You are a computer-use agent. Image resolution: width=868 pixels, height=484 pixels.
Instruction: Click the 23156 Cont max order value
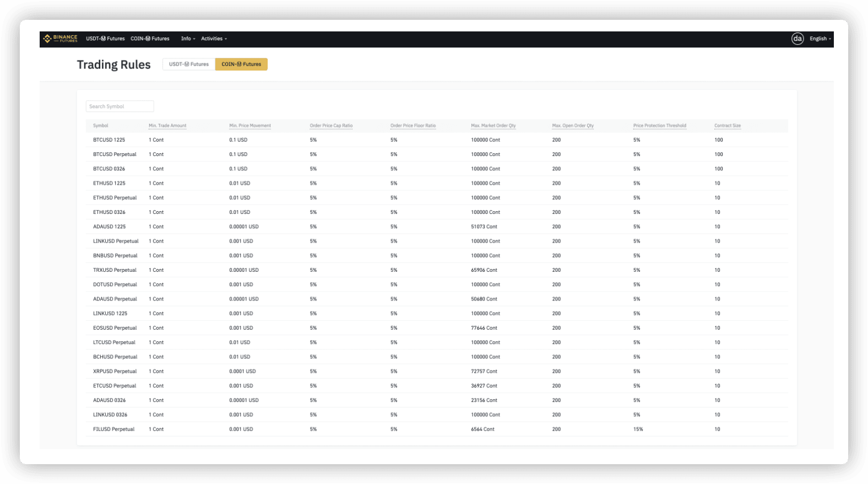484,400
